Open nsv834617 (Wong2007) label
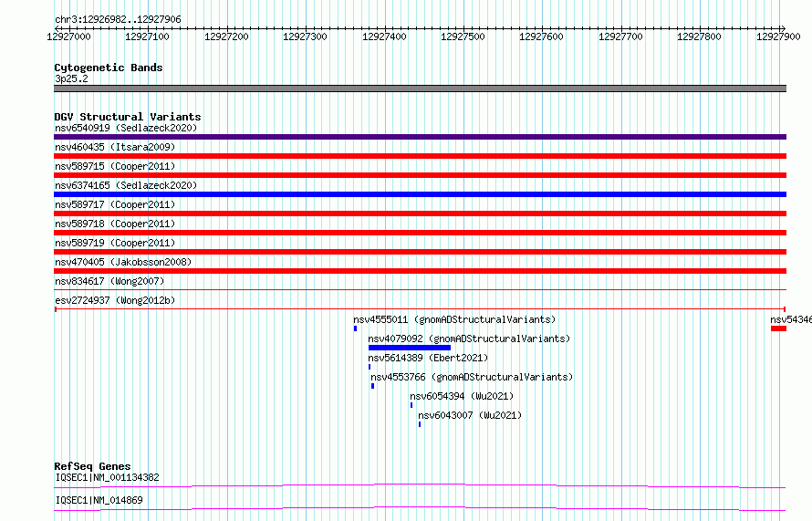 [109, 281]
